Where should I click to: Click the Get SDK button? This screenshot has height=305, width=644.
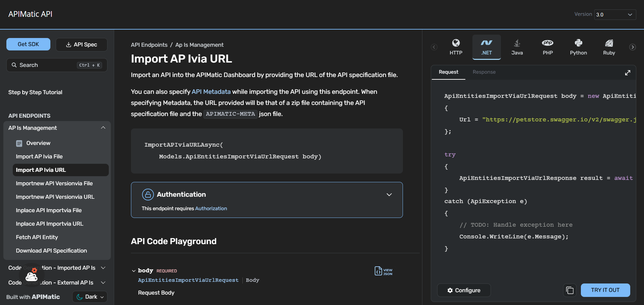tap(28, 44)
